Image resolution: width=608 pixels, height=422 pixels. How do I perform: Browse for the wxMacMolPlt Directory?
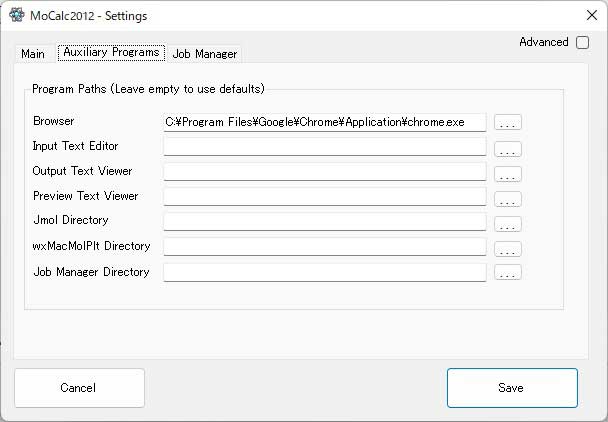pyautogui.click(x=508, y=248)
